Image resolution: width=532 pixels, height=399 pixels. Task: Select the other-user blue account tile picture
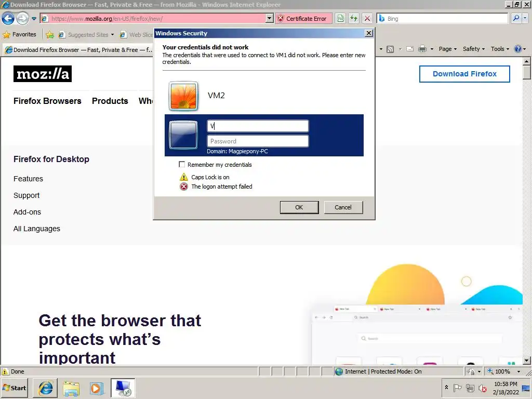click(183, 135)
